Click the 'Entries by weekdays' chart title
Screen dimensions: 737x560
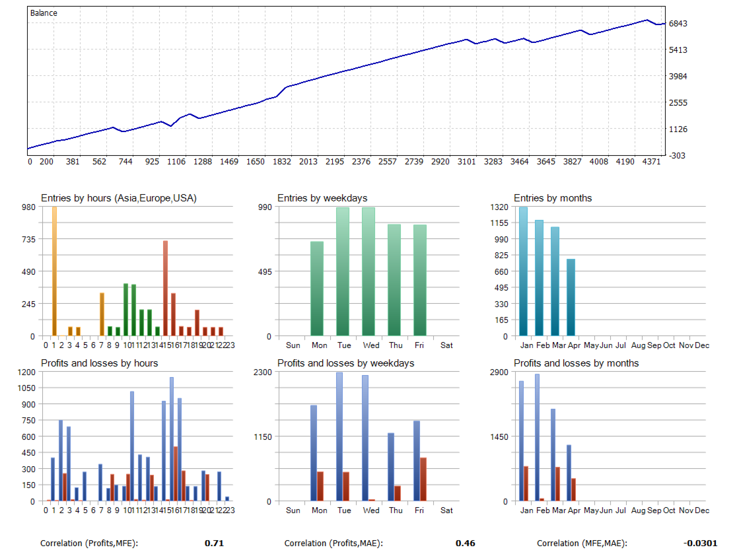[x=322, y=198]
